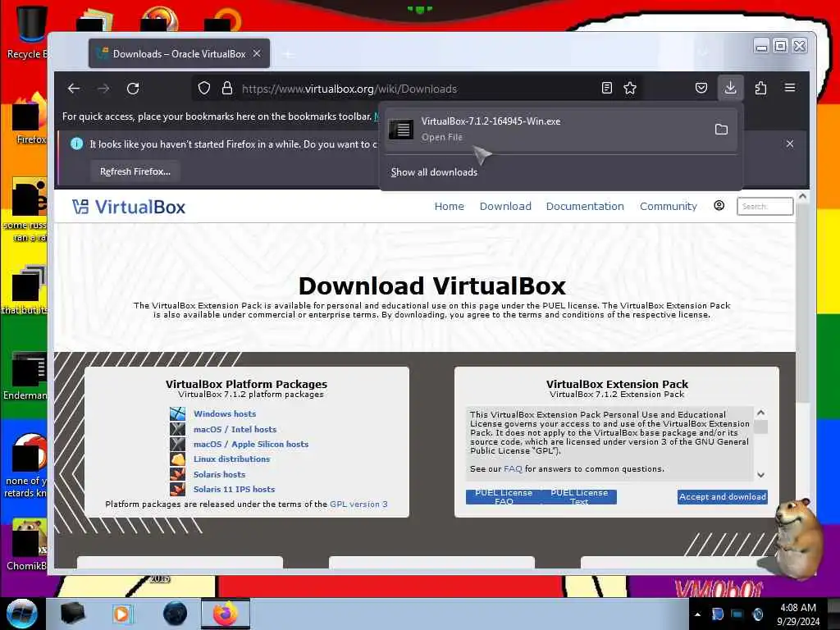Open the Download navigation link
This screenshot has height=630, width=840.
(505, 206)
